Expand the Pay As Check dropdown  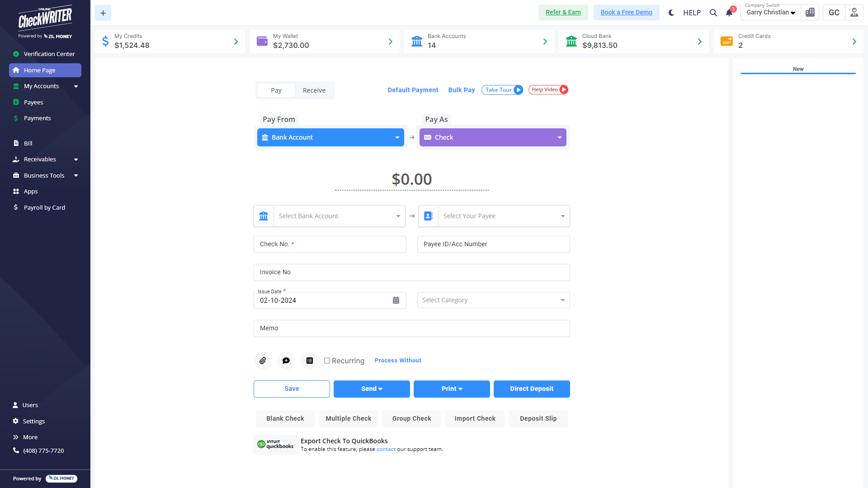coord(493,137)
